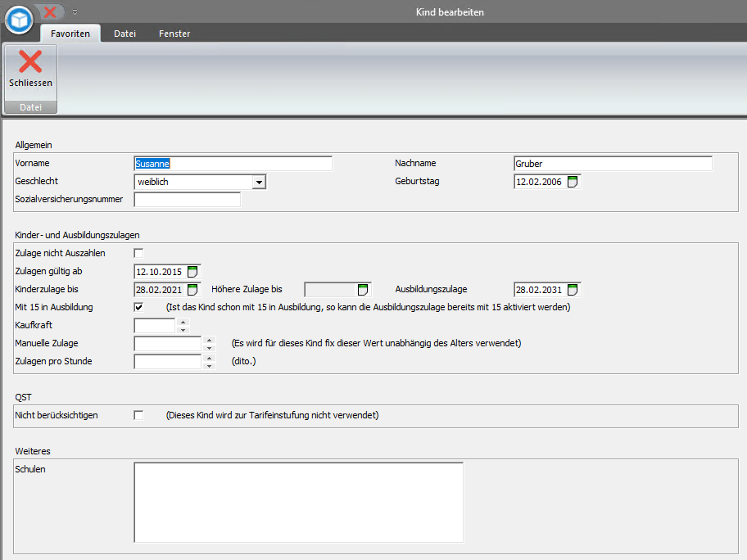Click the Weiteres section heading
This screenshot has width=747, height=560.
33,451
